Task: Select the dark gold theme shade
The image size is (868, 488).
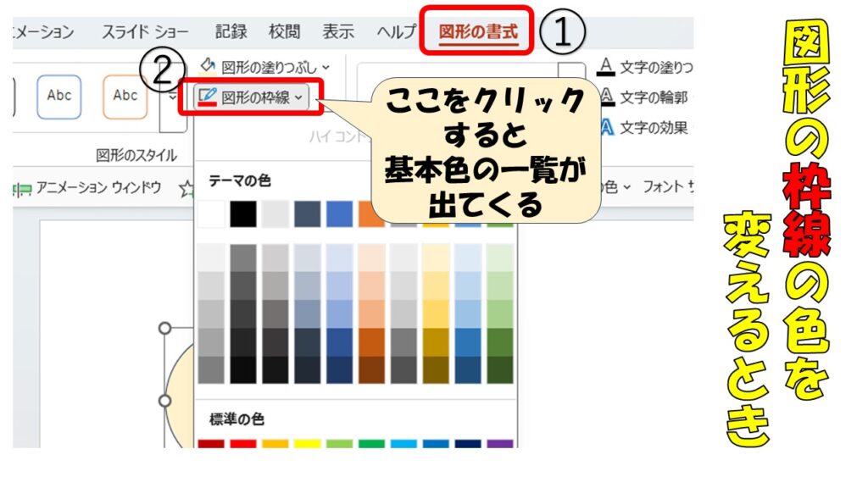Action: pyautogui.click(x=437, y=342)
